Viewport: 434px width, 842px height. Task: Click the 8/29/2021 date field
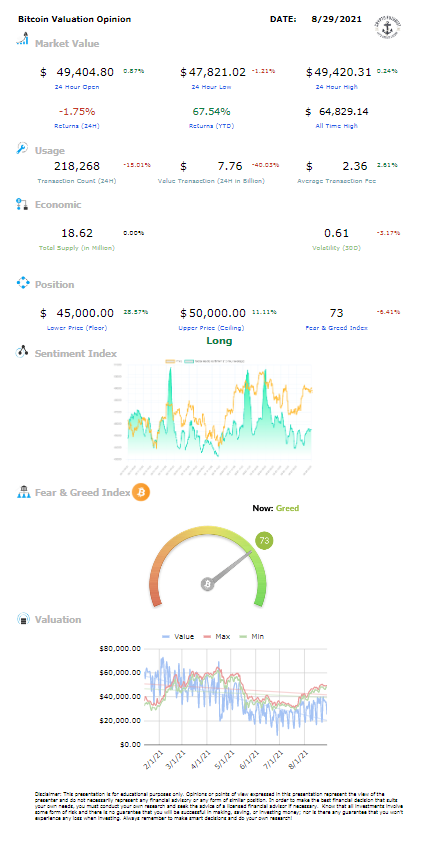pyautogui.click(x=336, y=19)
